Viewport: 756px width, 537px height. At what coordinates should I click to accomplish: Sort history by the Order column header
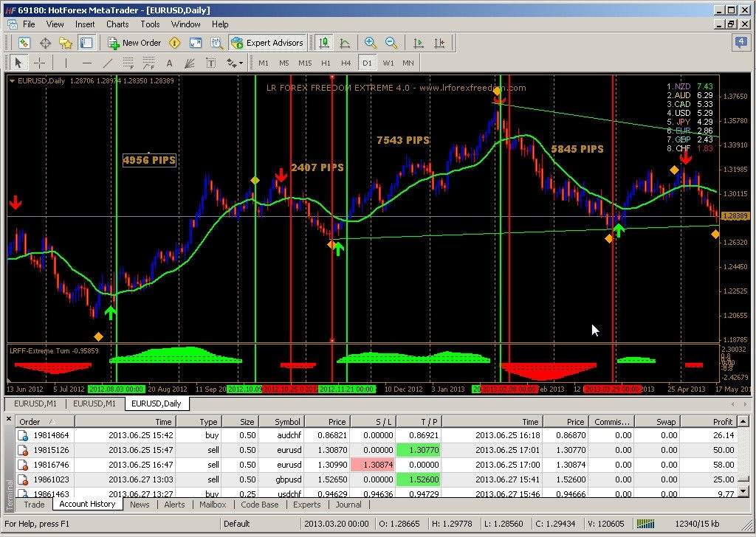pos(45,422)
